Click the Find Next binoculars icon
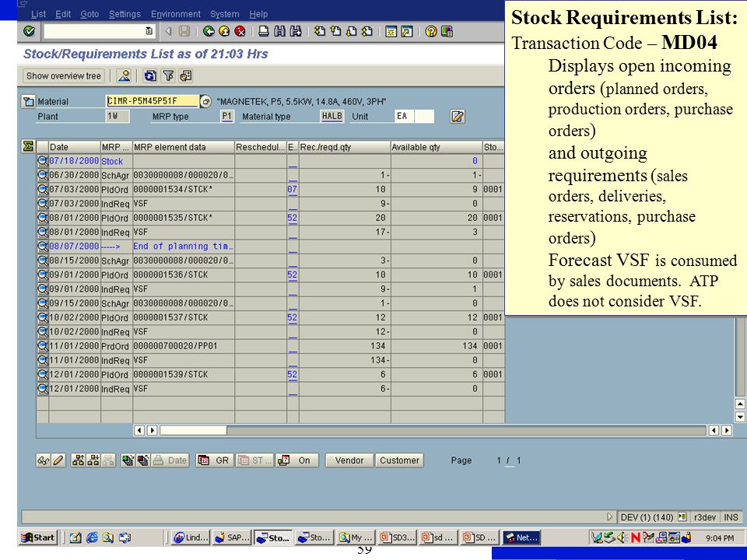Screen dimensions: 747x560 click(x=296, y=31)
